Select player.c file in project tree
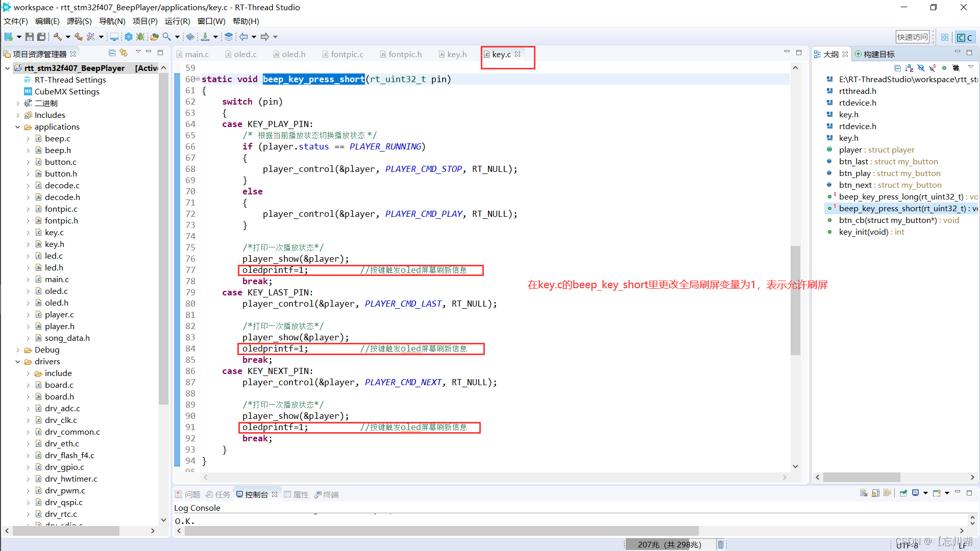980x551 pixels. pos(59,315)
